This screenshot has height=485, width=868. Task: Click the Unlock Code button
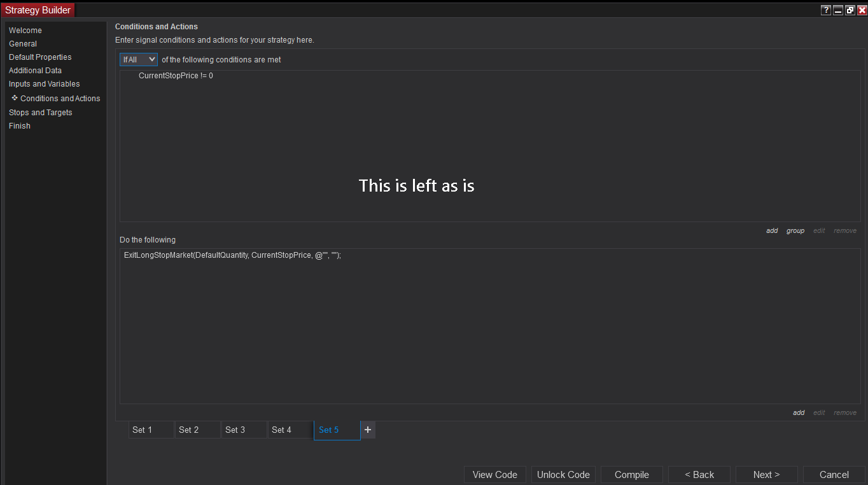tap(563, 475)
